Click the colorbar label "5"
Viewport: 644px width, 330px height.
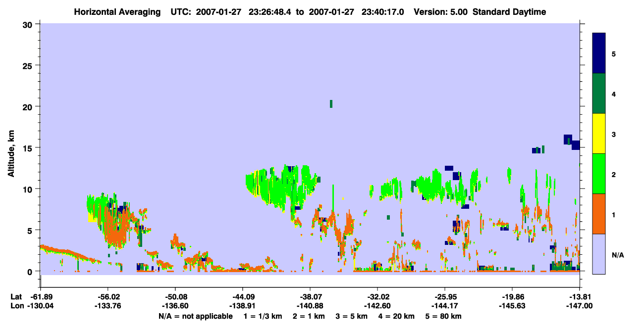pyautogui.click(x=614, y=53)
